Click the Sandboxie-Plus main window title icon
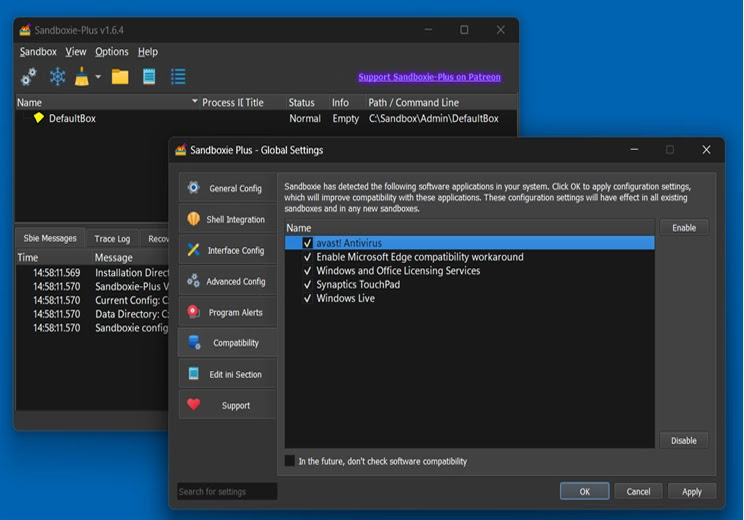744x520 pixels. [25, 30]
